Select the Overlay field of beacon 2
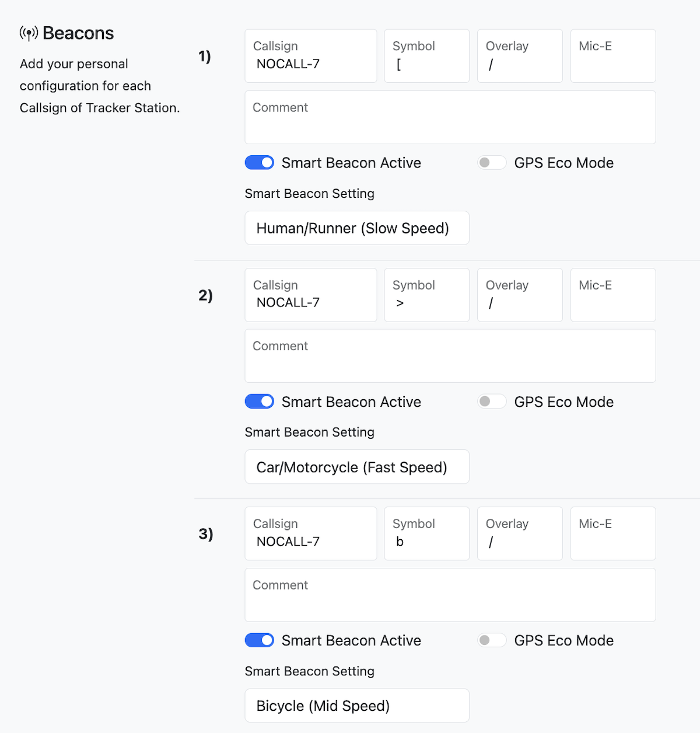The width and height of the screenshot is (700, 733). 519,295
